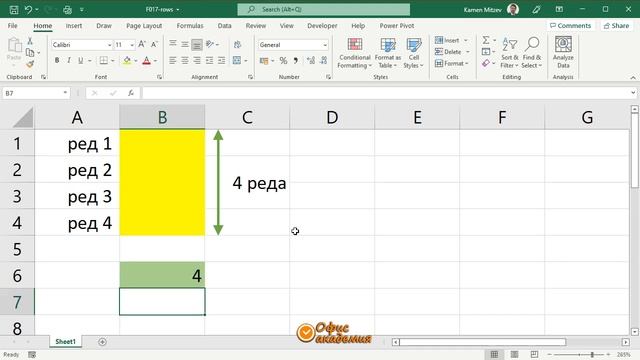Apply the red Font Color

147,61
